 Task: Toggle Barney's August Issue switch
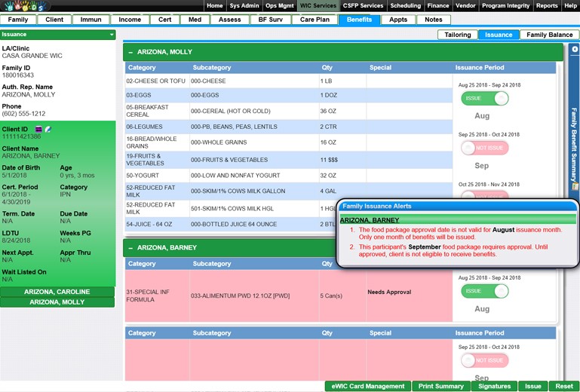(x=484, y=291)
